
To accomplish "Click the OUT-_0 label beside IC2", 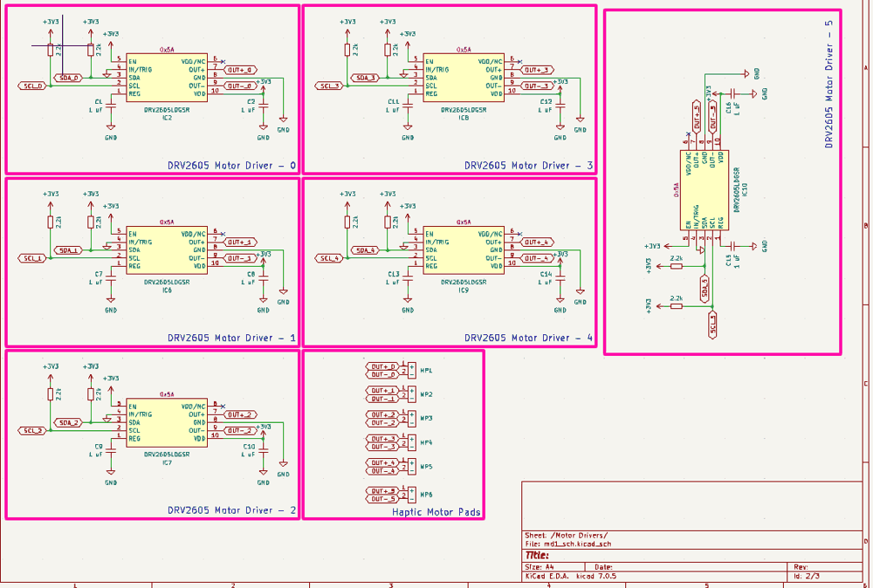I will pos(241,85).
